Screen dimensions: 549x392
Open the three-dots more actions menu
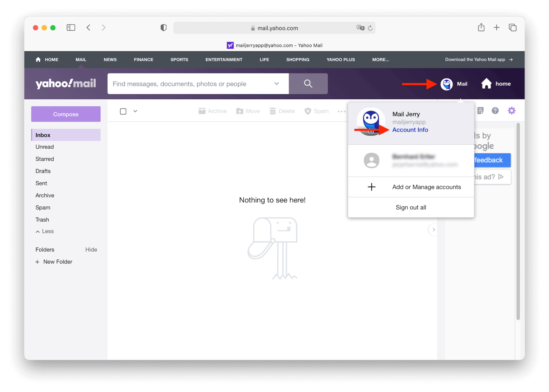click(341, 111)
